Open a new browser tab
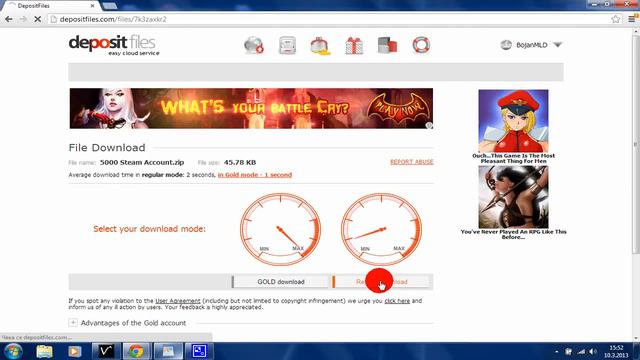This screenshot has height=360, width=640. click(109, 6)
